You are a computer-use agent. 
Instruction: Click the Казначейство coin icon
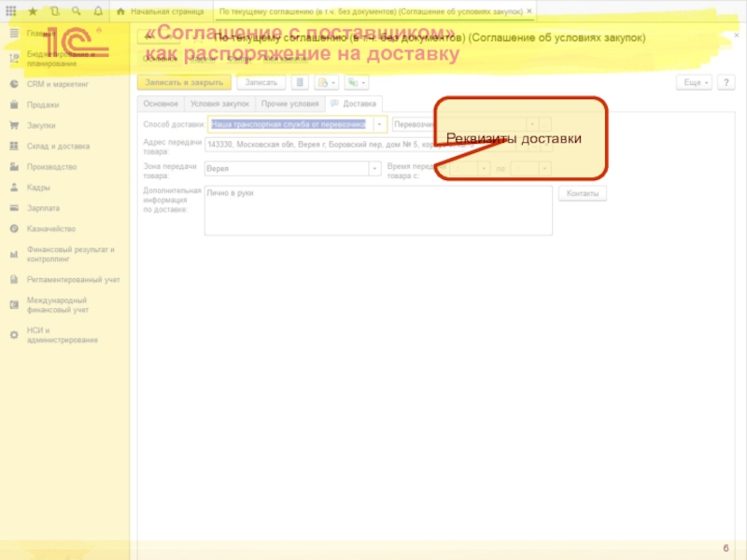[14, 229]
